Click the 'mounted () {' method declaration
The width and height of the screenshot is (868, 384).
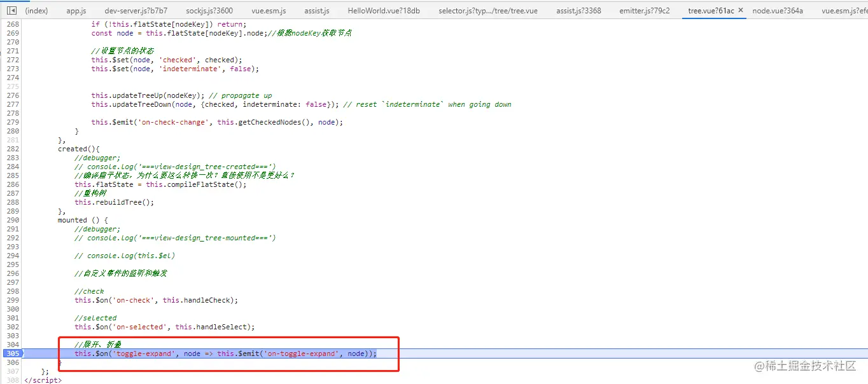pyautogui.click(x=83, y=220)
